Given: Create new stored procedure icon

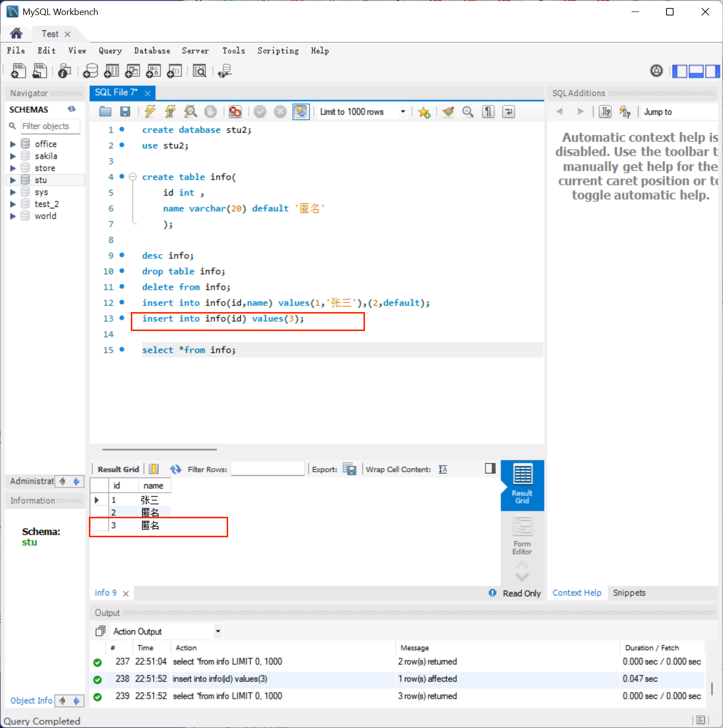Looking at the screenshot, I should point(153,71).
